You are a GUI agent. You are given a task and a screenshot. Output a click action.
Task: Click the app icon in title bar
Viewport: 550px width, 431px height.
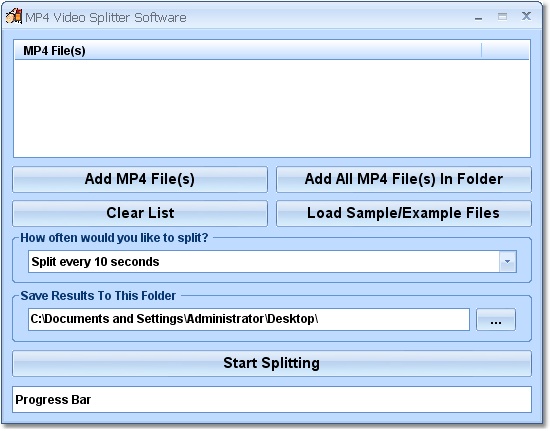(14, 16)
